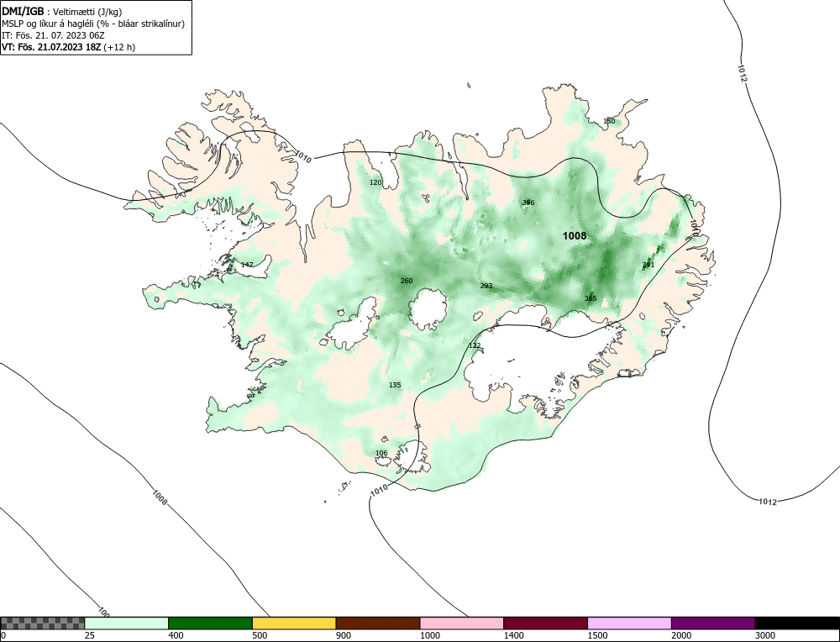Select the CAPE value 122 on the map
Image resolution: width=840 pixels, height=642 pixels.
pyautogui.click(x=475, y=345)
